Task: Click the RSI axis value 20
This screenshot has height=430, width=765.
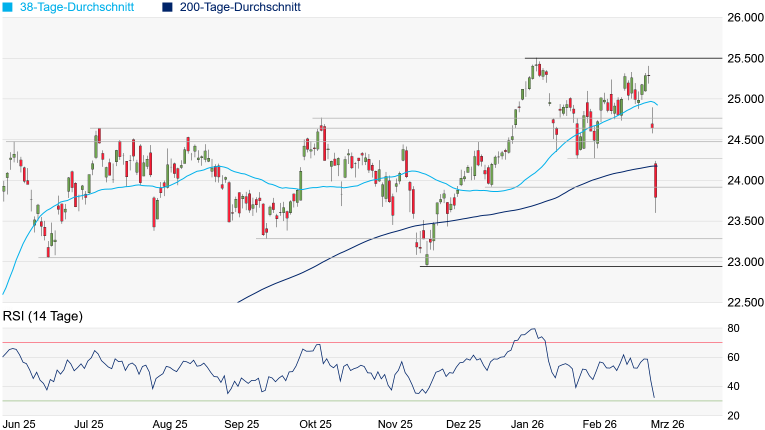Action: (732, 415)
